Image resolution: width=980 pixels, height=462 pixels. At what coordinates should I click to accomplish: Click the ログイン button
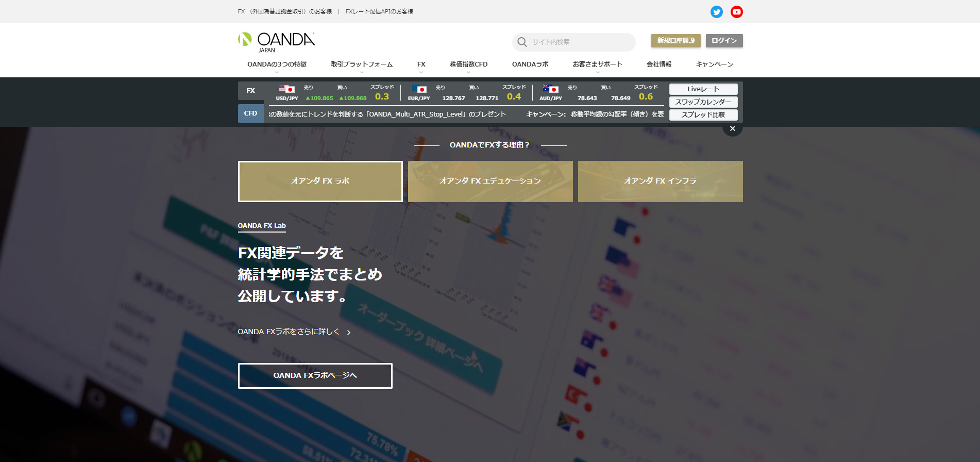coord(724,41)
